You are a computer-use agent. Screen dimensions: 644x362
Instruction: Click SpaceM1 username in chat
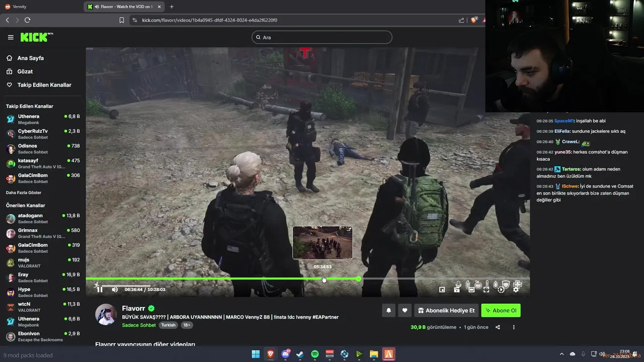[x=563, y=121]
